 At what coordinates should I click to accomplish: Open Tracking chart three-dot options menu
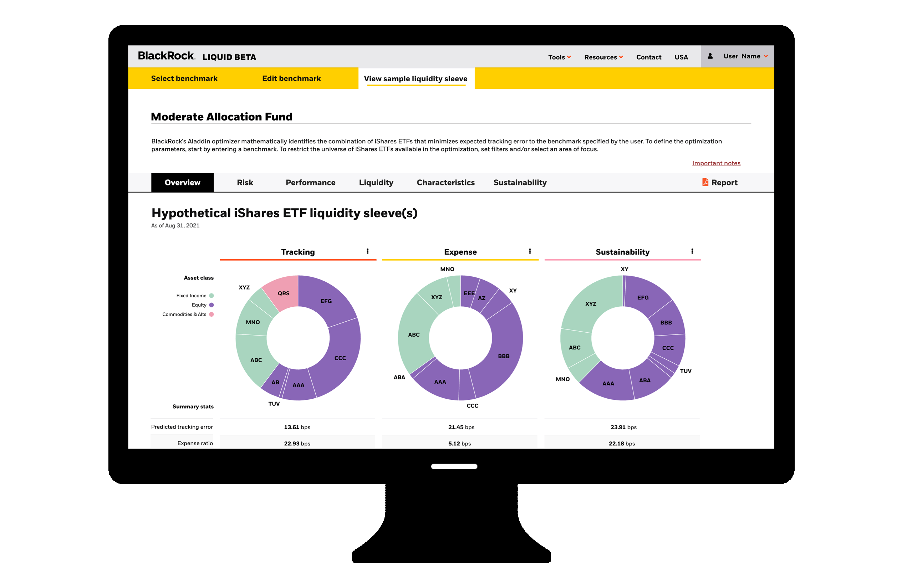367,251
